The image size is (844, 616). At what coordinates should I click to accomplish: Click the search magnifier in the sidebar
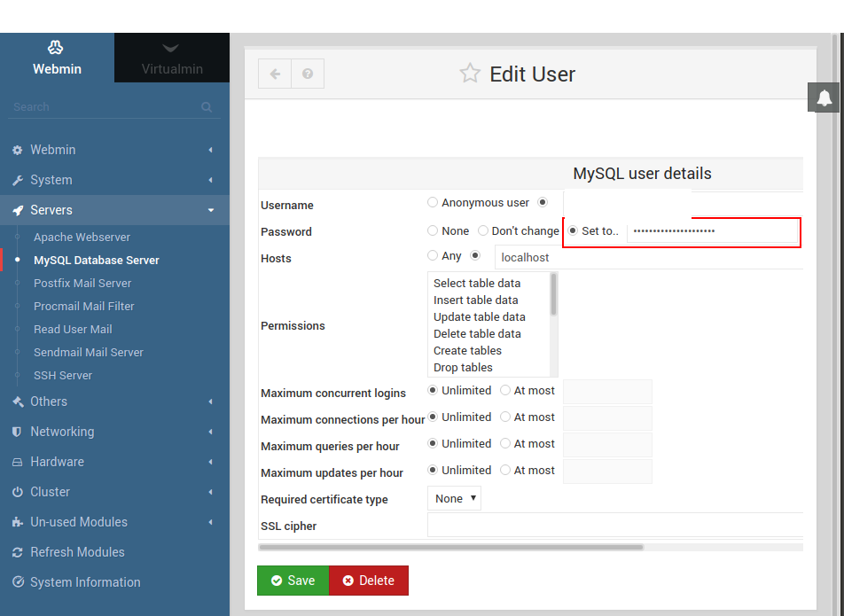pyautogui.click(x=207, y=107)
